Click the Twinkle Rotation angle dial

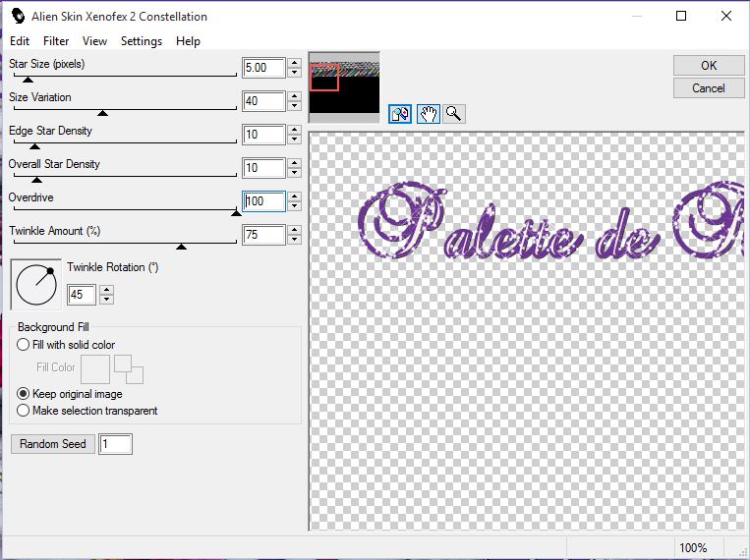pos(36,285)
